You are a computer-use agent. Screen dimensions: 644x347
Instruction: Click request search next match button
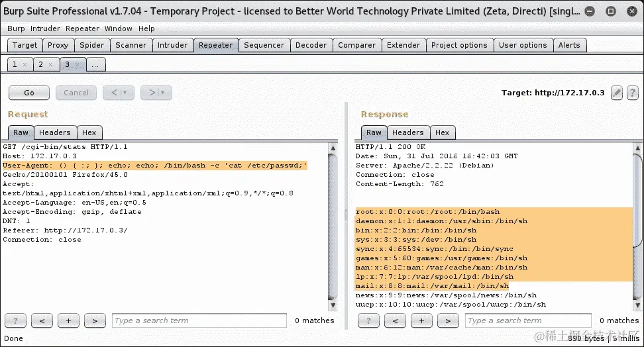(x=95, y=321)
